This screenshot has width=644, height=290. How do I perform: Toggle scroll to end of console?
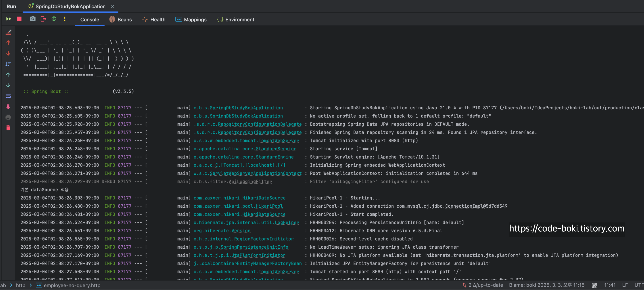coord(8,107)
